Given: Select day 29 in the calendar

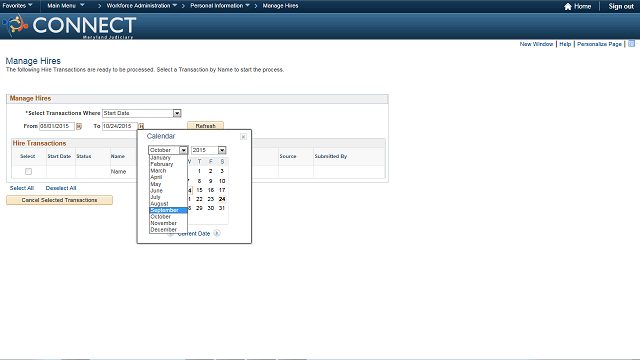Looking at the screenshot, I should point(199,208).
